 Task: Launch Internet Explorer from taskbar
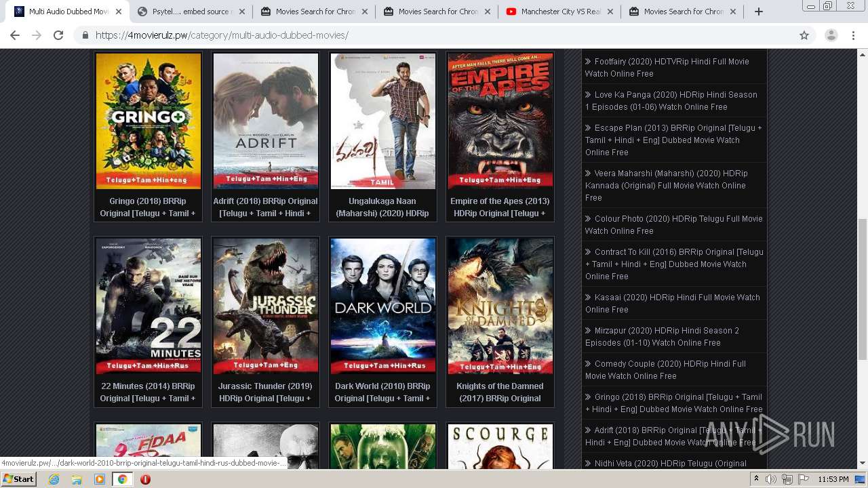(x=54, y=479)
